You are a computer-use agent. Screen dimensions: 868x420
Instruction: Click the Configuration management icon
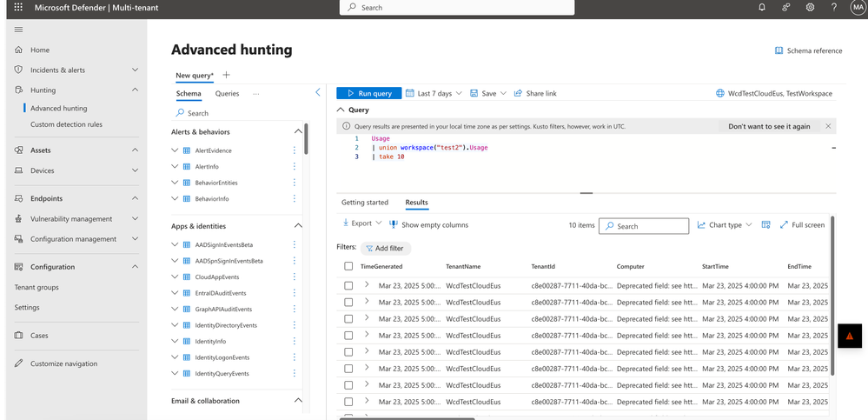tap(19, 239)
